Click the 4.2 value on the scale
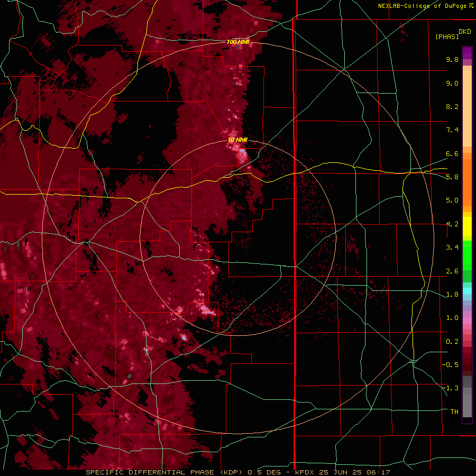 tap(452, 224)
